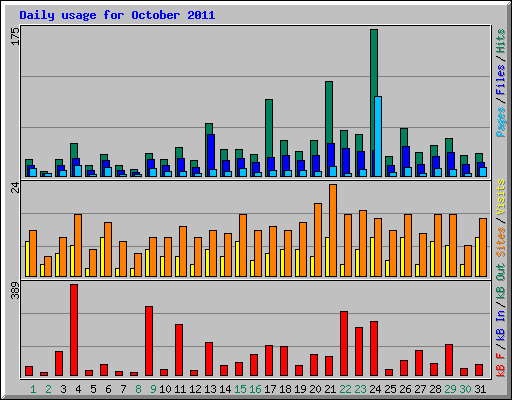
Task: Click the blue "kB In" legend label
Action: click(501, 325)
